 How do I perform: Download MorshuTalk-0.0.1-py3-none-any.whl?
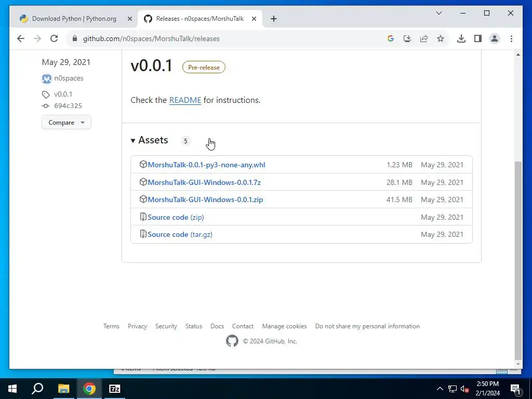pos(206,165)
